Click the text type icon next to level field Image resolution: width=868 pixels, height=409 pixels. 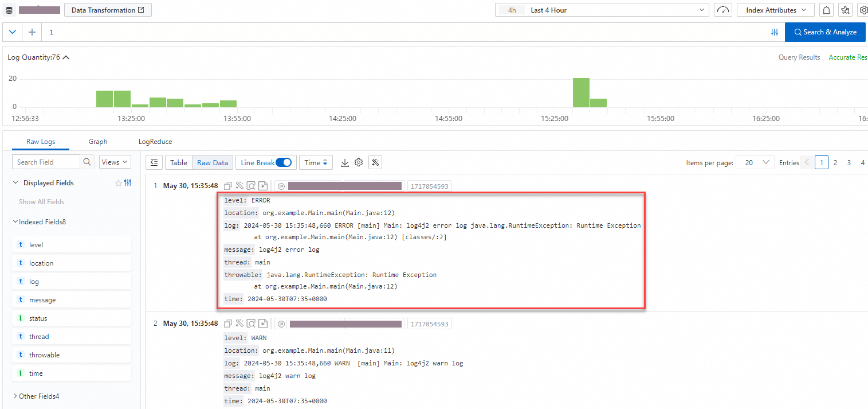point(21,245)
